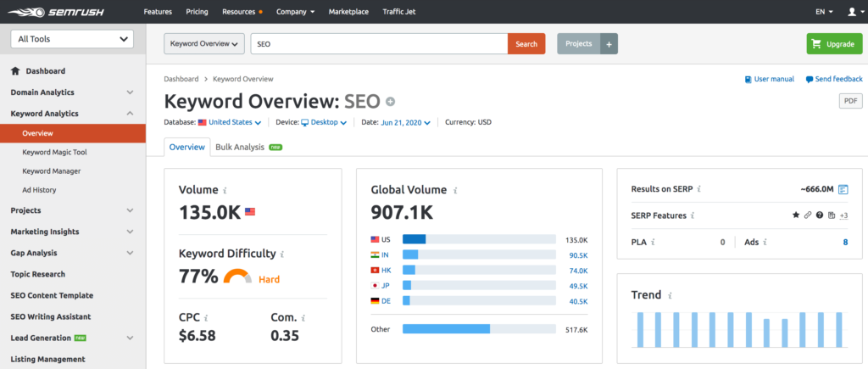Click the US flag beside volume 135.0K

250,212
